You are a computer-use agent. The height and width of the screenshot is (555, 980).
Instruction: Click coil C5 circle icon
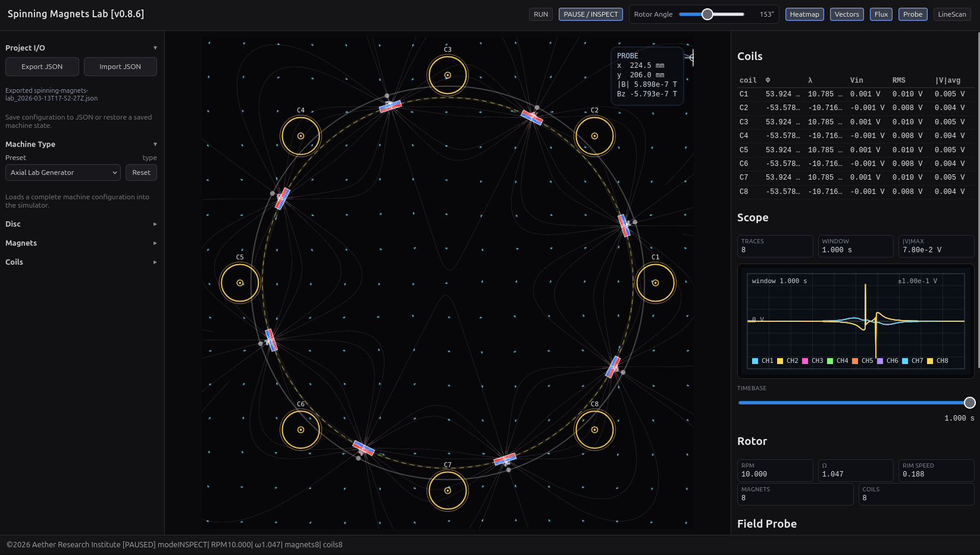coord(240,283)
